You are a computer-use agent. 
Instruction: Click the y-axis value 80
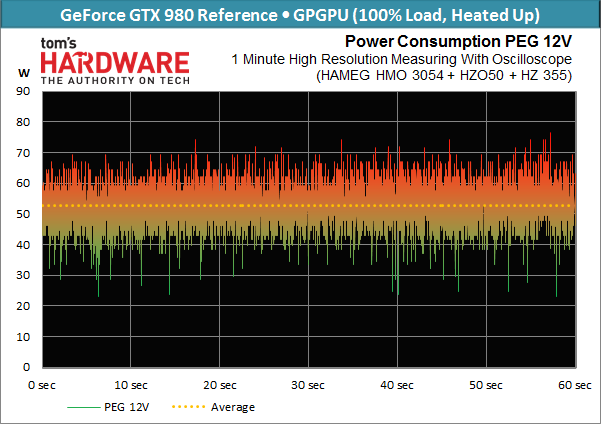coord(23,122)
